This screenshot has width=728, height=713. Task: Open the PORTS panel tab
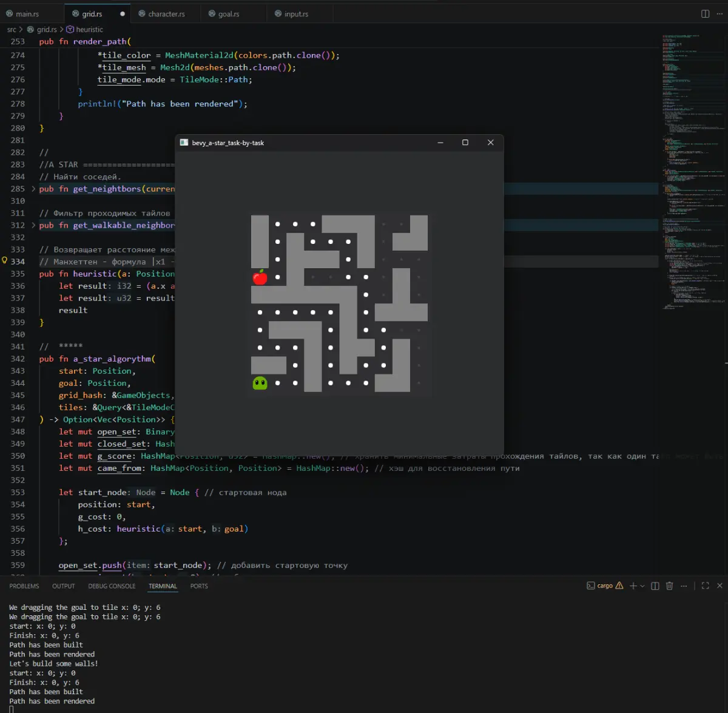click(199, 586)
